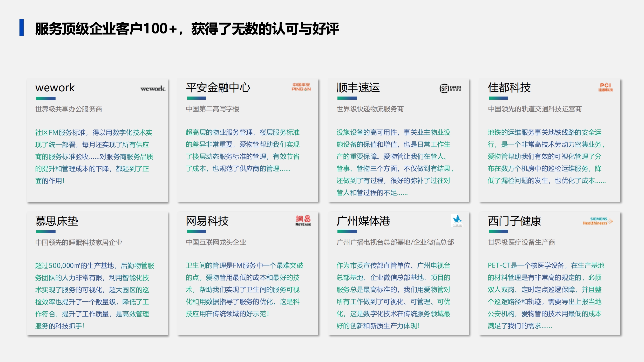This screenshot has width=644, height=362.
Task: Click testimonial starting 地铁的运维服务
Action: [547, 156]
